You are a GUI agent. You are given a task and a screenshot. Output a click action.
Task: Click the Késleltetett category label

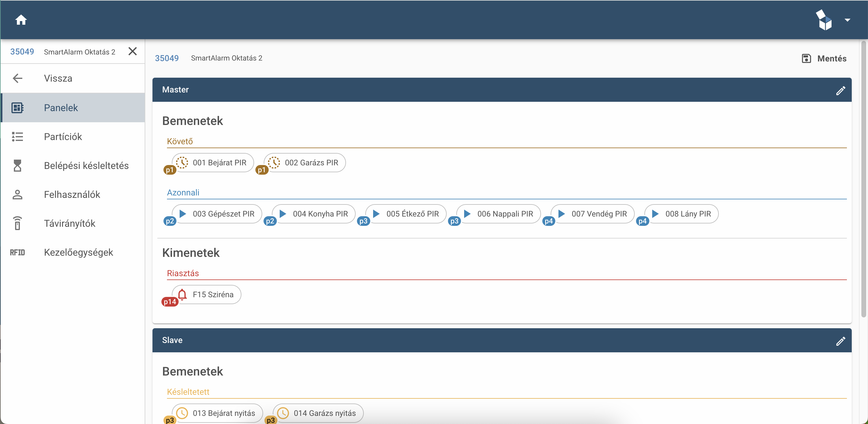tap(188, 392)
